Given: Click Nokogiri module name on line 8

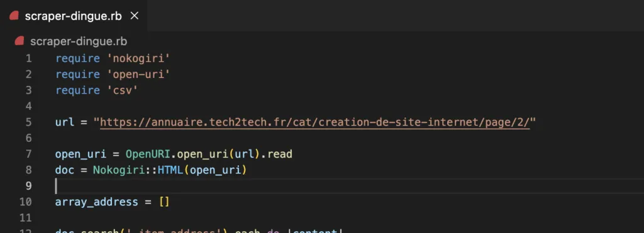Looking at the screenshot, I should pyautogui.click(x=119, y=170).
